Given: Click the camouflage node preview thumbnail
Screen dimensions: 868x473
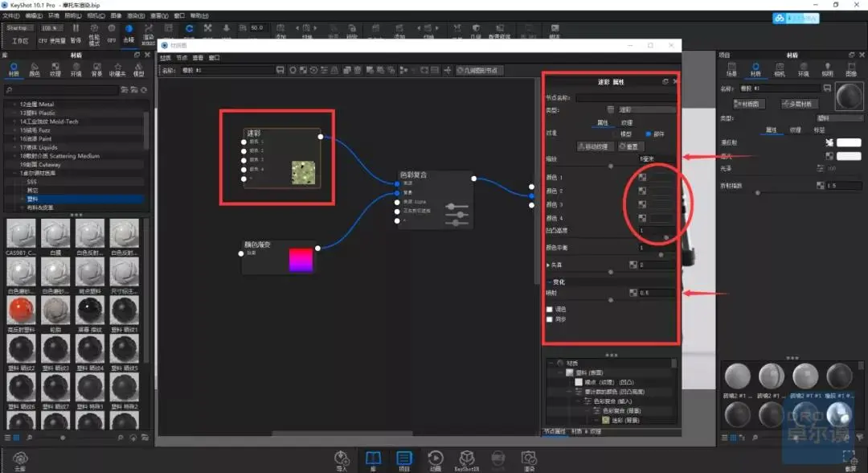Looking at the screenshot, I should click(x=303, y=172).
